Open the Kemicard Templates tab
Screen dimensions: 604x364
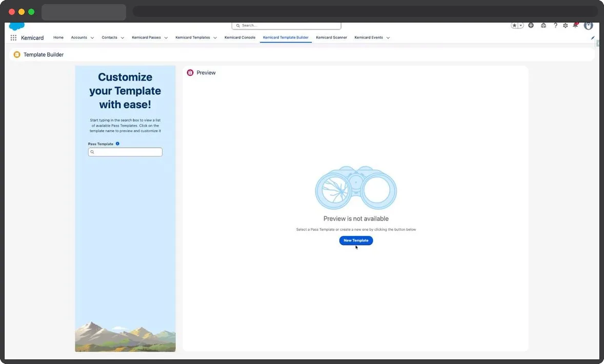pyautogui.click(x=193, y=37)
